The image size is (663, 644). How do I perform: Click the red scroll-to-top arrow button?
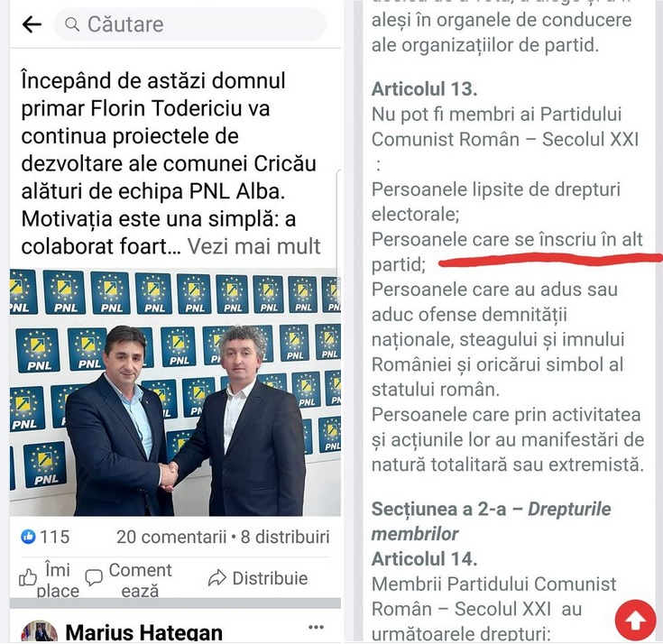click(x=636, y=621)
